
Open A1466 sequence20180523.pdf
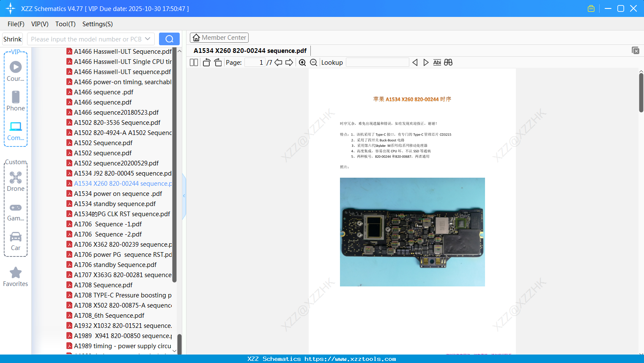(x=116, y=113)
